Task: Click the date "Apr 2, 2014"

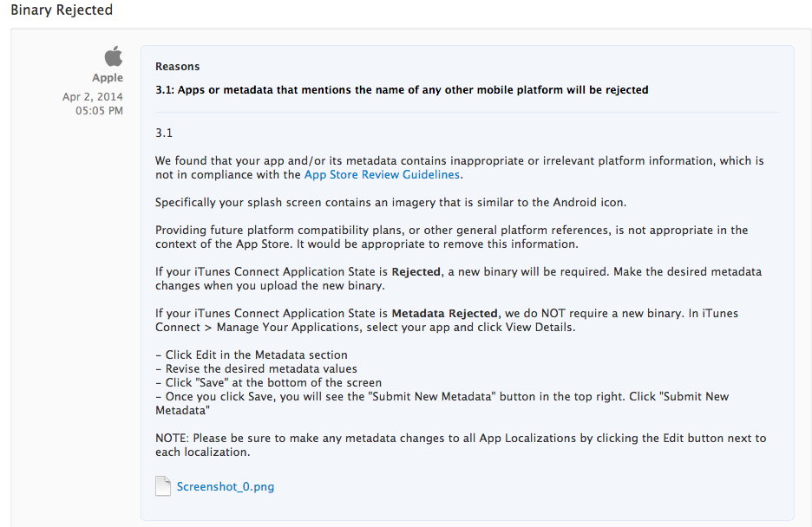Action: pos(93,97)
